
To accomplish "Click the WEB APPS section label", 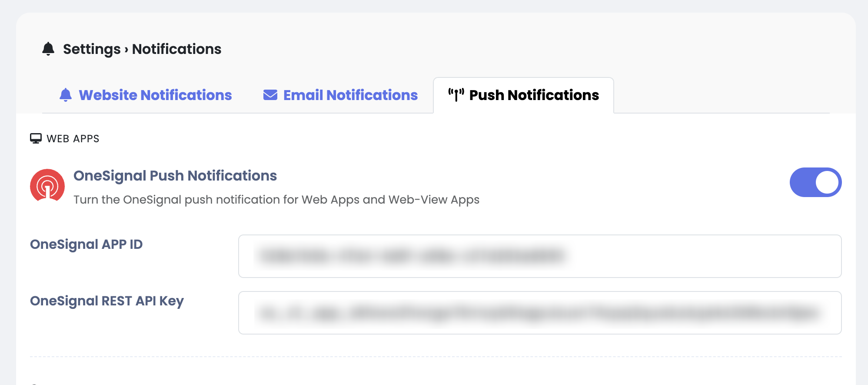I will [x=73, y=139].
